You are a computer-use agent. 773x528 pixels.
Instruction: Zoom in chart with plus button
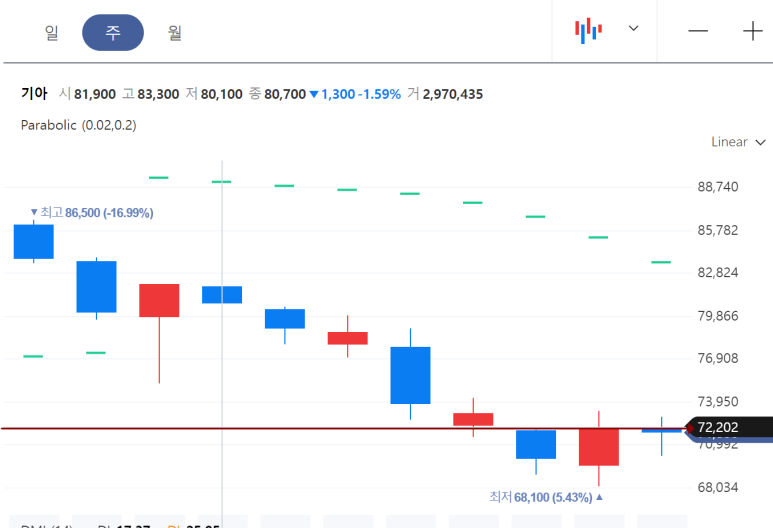coord(753,31)
